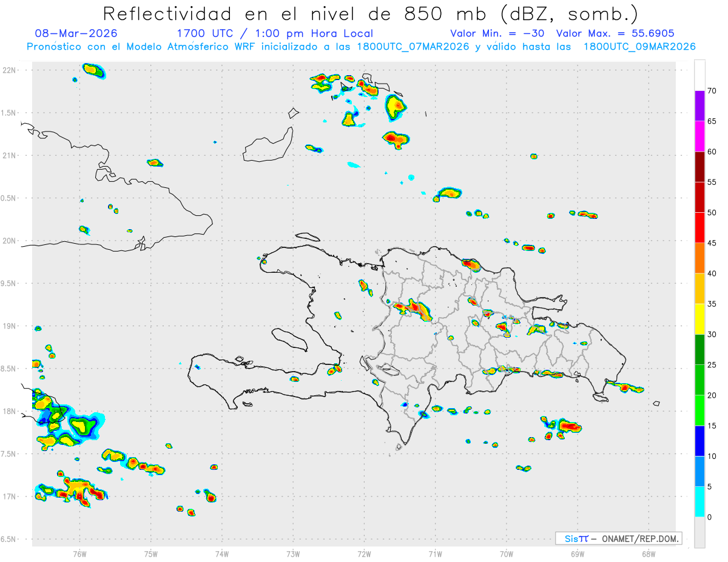The height and width of the screenshot is (562, 728).
Task: Click the WRF model forecast description line
Action: pos(361,47)
